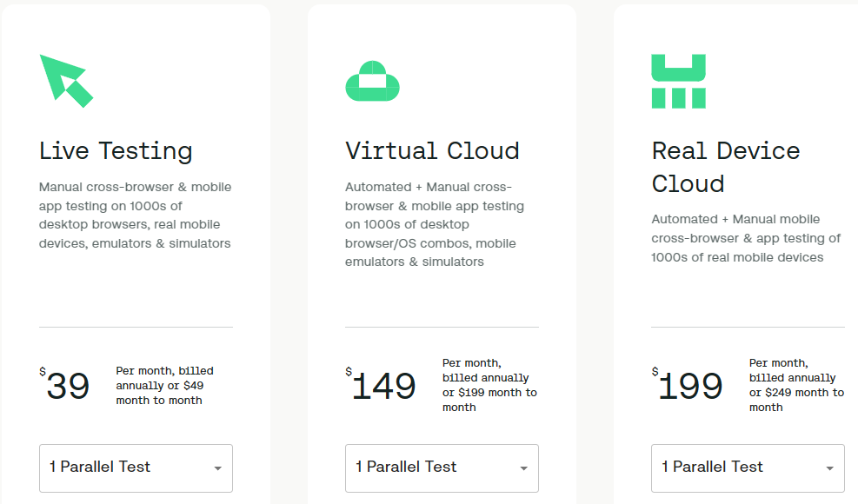Click the Virtual Cloud description paragraph
The image size is (858, 504).
pyautogui.click(x=435, y=224)
